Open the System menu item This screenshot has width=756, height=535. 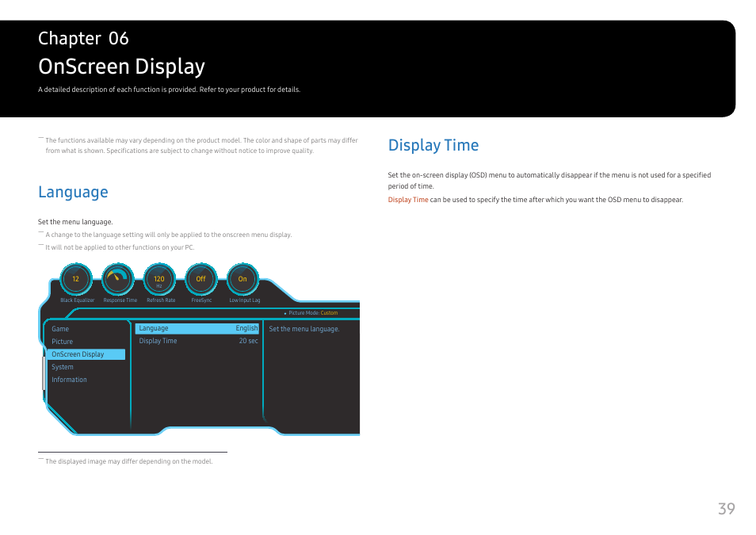click(63, 367)
